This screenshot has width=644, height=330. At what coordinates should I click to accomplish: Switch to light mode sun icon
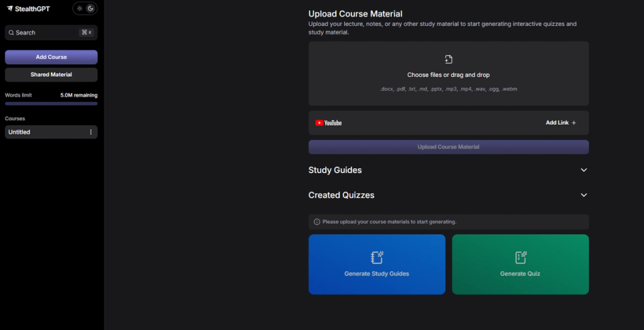tap(80, 8)
